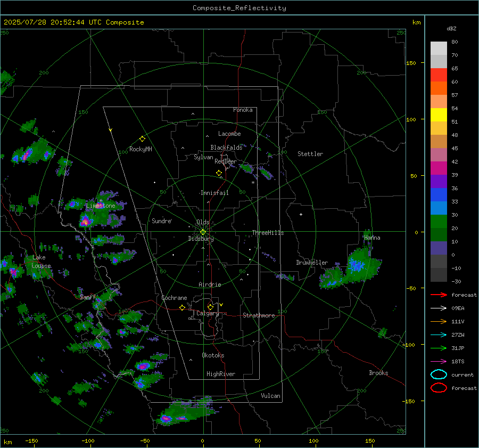Click the yellow diamond marker above Calgary
The height and width of the screenshot is (448, 479).
[x=210, y=307]
